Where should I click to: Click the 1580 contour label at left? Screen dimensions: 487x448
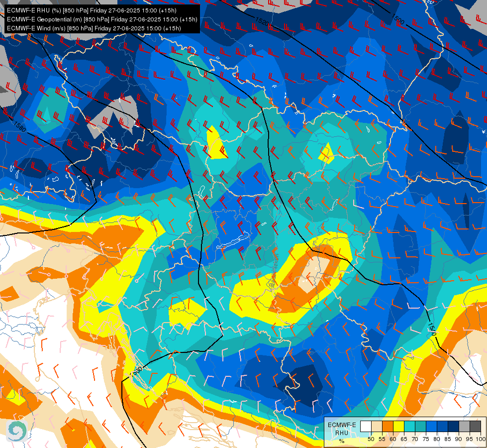pyautogui.click(x=19, y=126)
